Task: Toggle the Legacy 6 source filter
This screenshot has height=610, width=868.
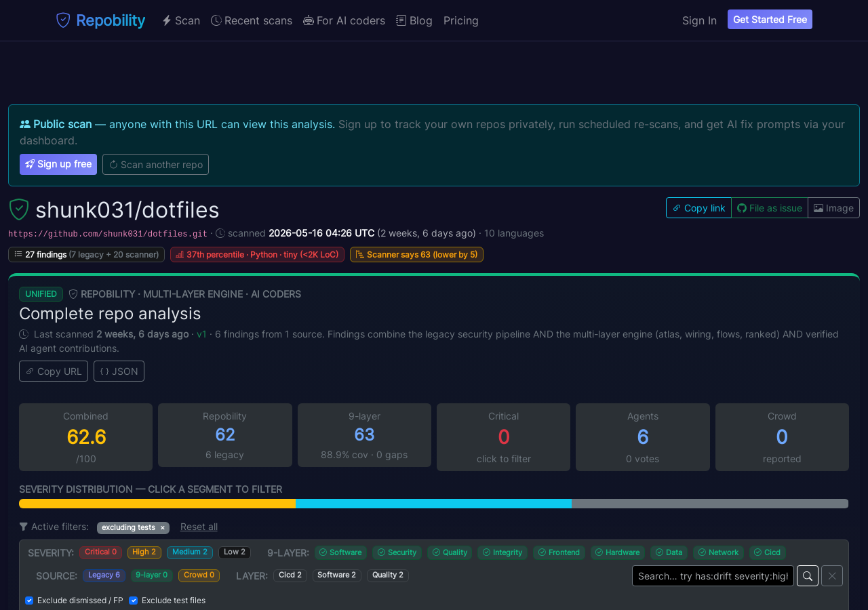Action: click(x=104, y=575)
